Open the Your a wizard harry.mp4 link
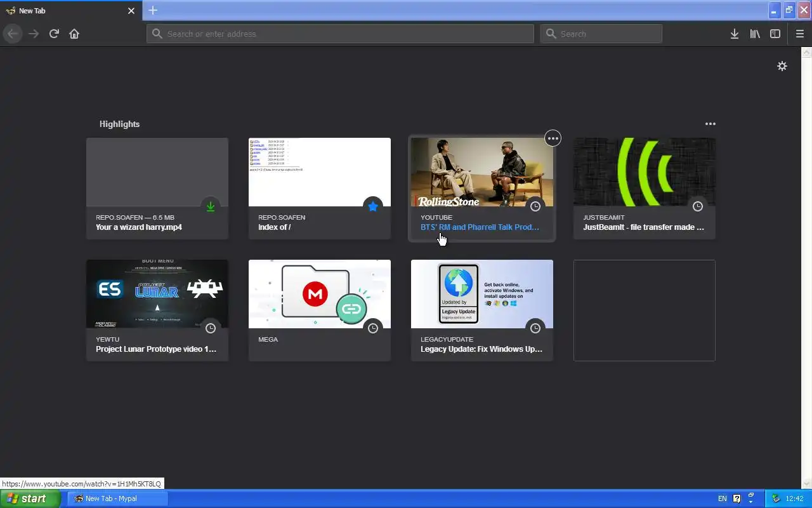The height and width of the screenshot is (508, 812). pyautogui.click(x=139, y=227)
